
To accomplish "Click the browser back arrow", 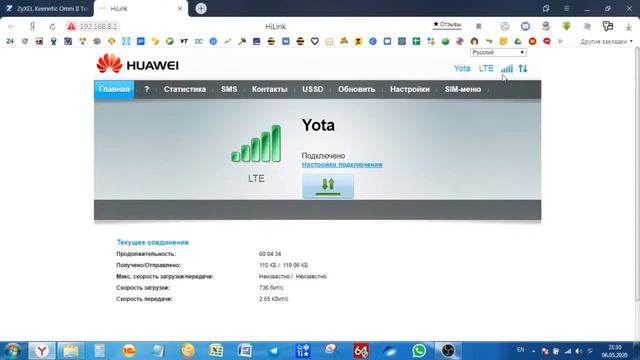I will [11, 27].
